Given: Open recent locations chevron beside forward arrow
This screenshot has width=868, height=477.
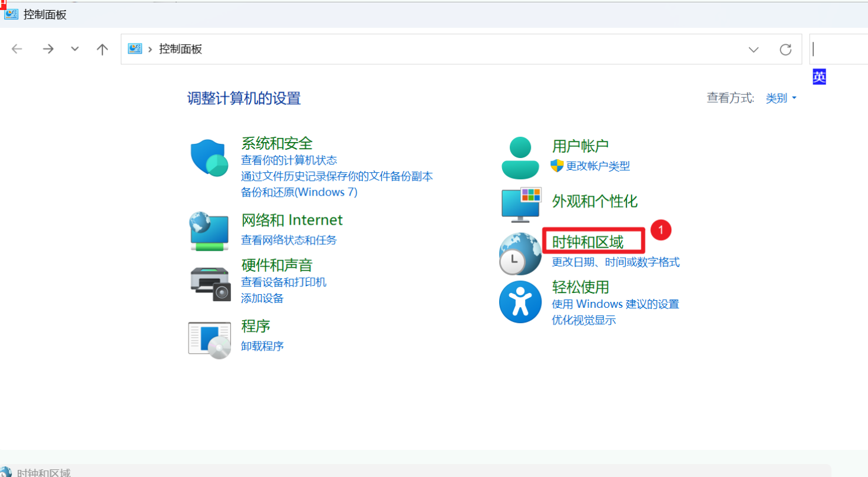Looking at the screenshot, I should (74, 50).
